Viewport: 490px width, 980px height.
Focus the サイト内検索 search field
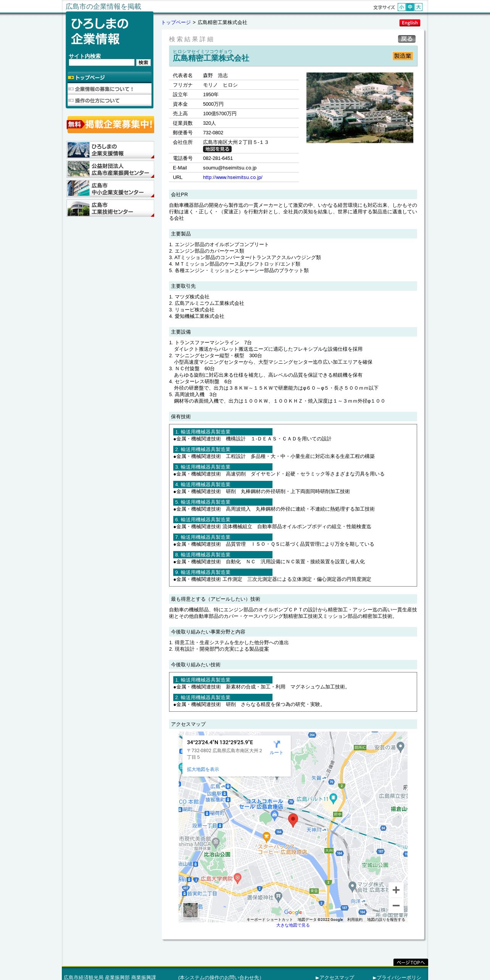pos(102,63)
